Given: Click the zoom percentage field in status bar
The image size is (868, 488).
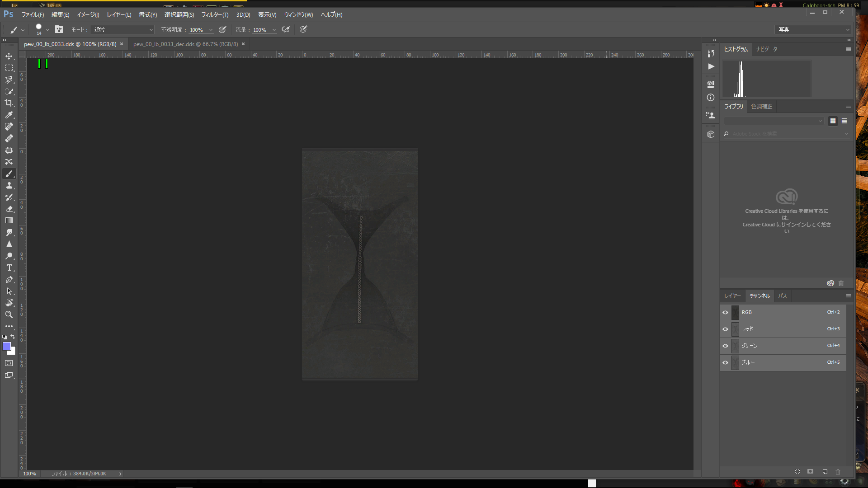Looking at the screenshot, I should click(30, 474).
